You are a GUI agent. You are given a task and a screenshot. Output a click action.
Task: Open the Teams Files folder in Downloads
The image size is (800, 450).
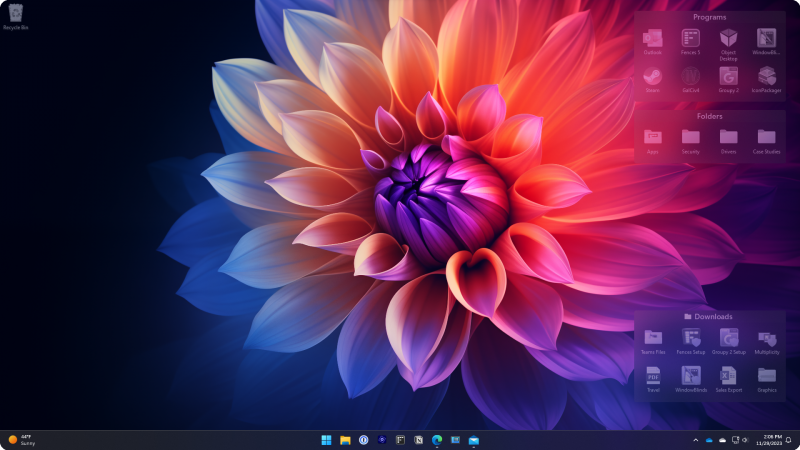tap(653, 339)
